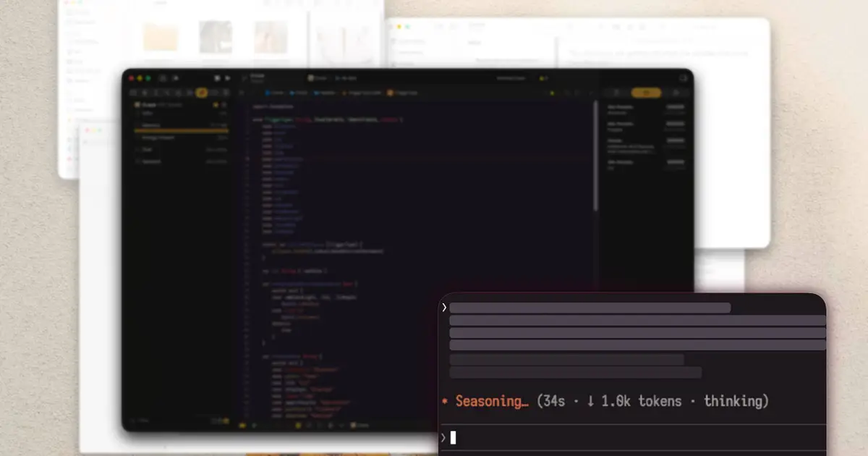Open the scheme selector in Xcode toolbar
Image resolution: width=868 pixels, height=456 pixels.
[x=318, y=78]
